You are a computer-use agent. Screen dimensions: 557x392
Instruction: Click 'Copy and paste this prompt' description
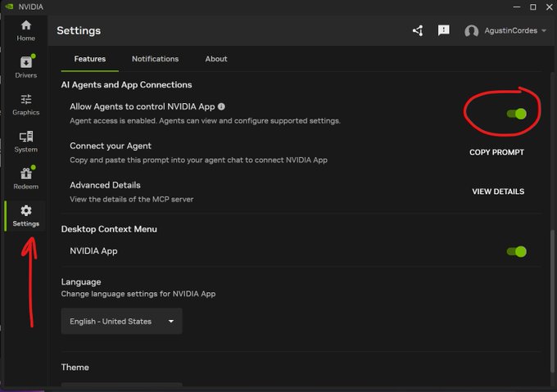(198, 160)
